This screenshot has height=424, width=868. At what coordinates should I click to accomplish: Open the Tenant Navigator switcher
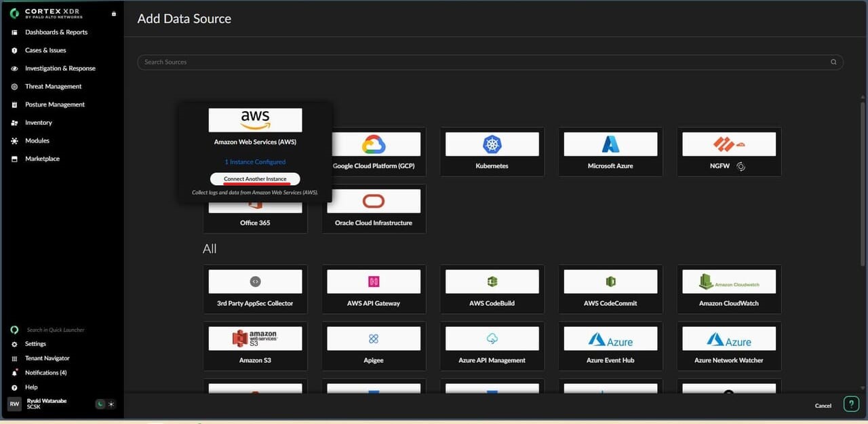[47, 358]
